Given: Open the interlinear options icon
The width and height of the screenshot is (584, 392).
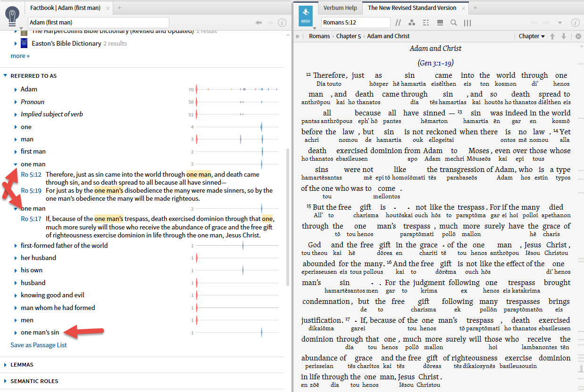Looking at the screenshot, I should 426,23.
